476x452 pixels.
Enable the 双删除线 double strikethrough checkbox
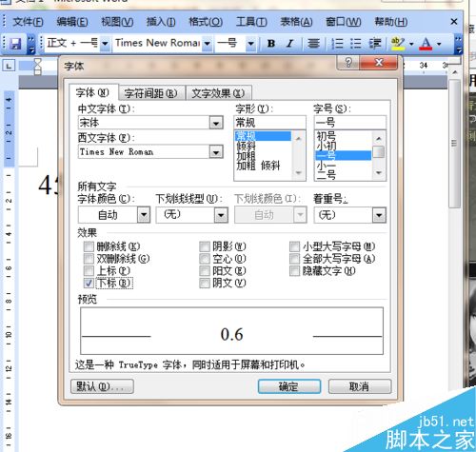[x=89, y=259]
